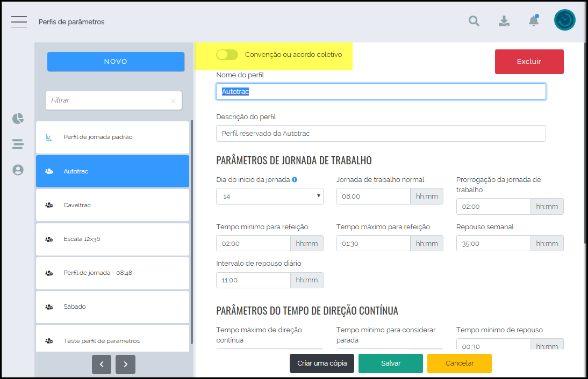Viewport: 588px width, 379px height.
Task: Click the Repouso semanal field
Action: 493,243
